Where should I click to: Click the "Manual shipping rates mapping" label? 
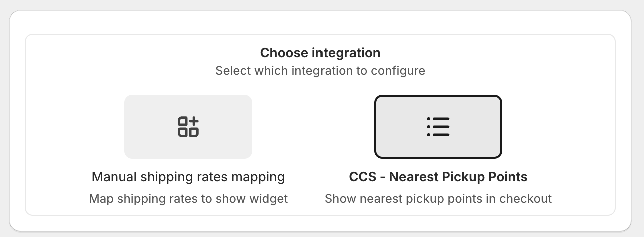click(188, 177)
